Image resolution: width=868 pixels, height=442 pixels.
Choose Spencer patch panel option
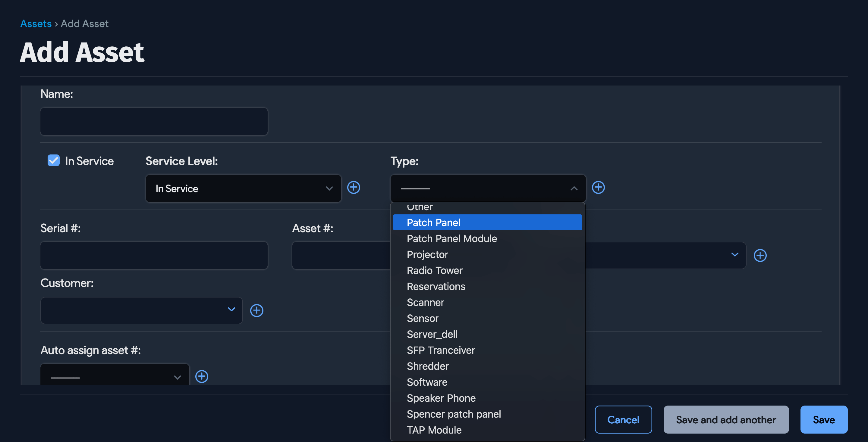(x=454, y=414)
